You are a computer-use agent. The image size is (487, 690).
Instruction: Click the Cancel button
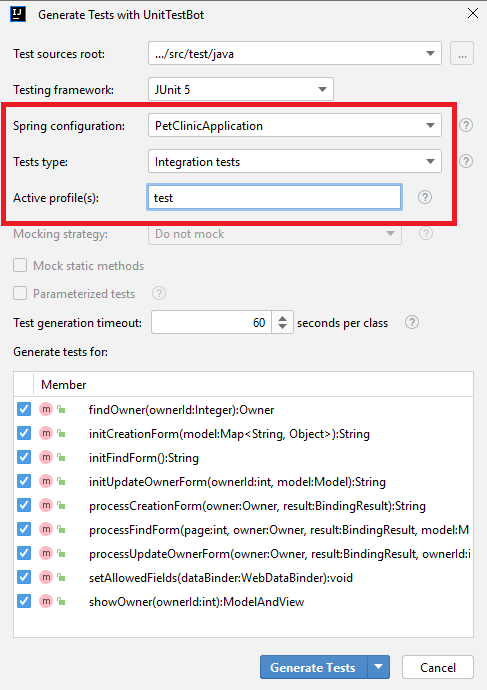click(438, 668)
